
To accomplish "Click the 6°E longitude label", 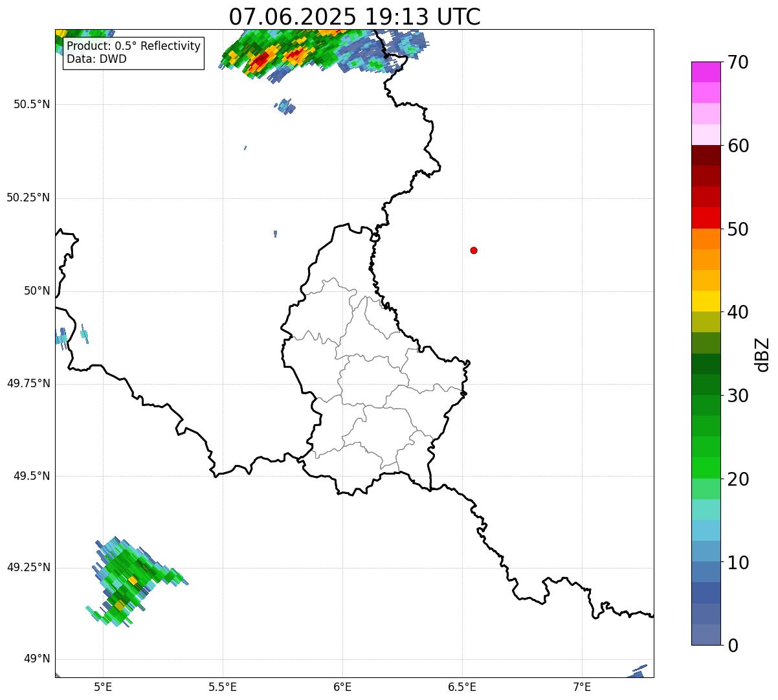I will (x=342, y=686).
